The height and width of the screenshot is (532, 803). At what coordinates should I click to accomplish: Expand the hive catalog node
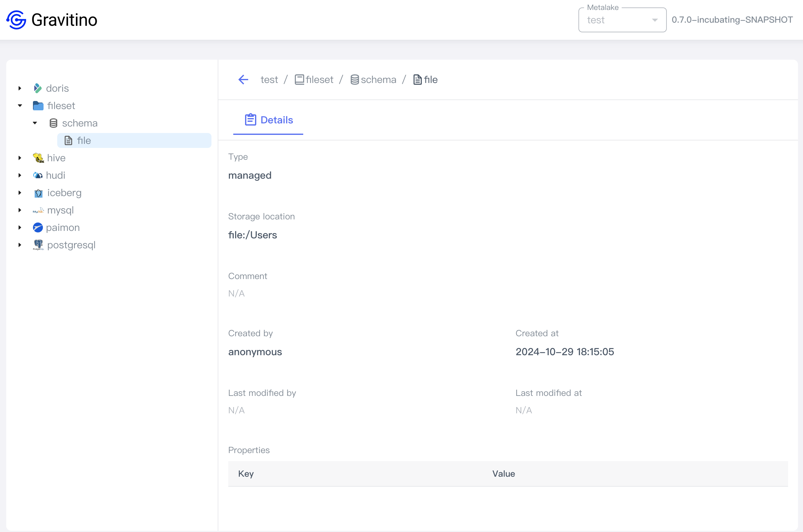tap(20, 158)
